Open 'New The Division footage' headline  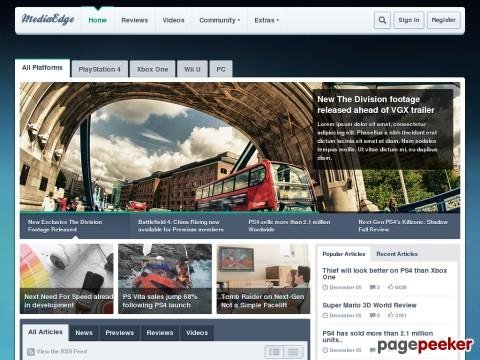click(x=376, y=105)
